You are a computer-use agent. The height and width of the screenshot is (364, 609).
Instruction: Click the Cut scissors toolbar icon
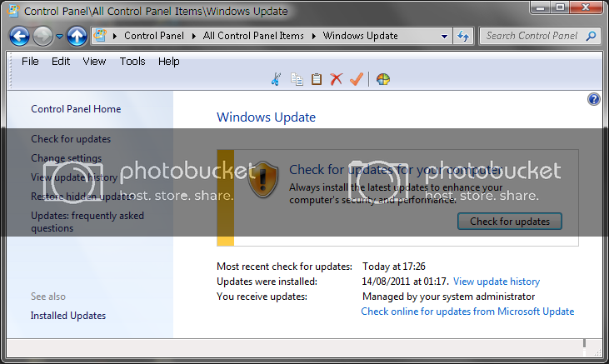[x=276, y=79]
